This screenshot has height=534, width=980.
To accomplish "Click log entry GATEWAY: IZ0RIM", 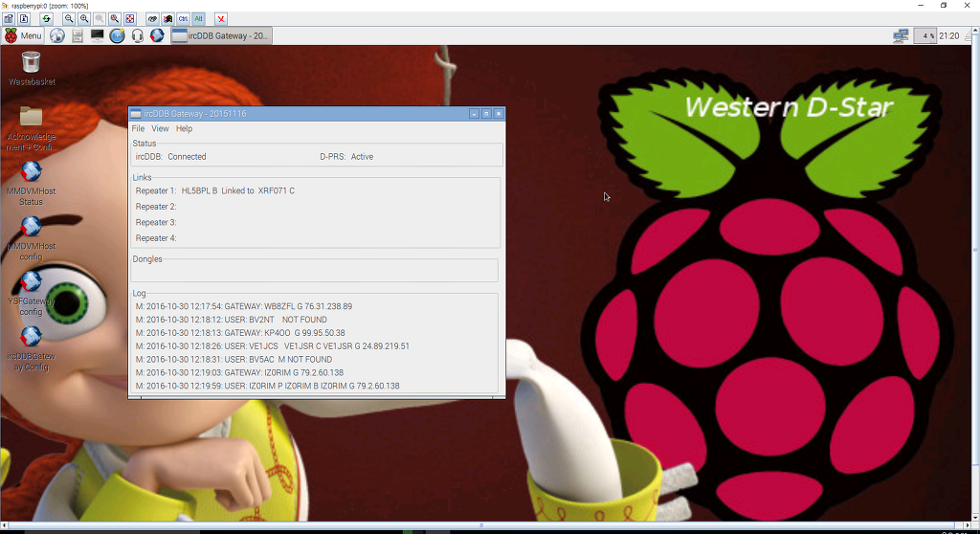I will coord(239,372).
